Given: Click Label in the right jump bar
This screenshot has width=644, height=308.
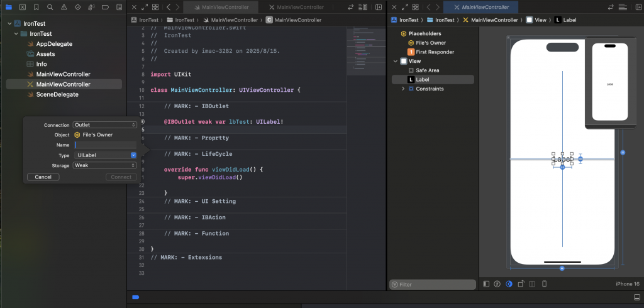Looking at the screenshot, I should pyautogui.click(x=565, y=19).
